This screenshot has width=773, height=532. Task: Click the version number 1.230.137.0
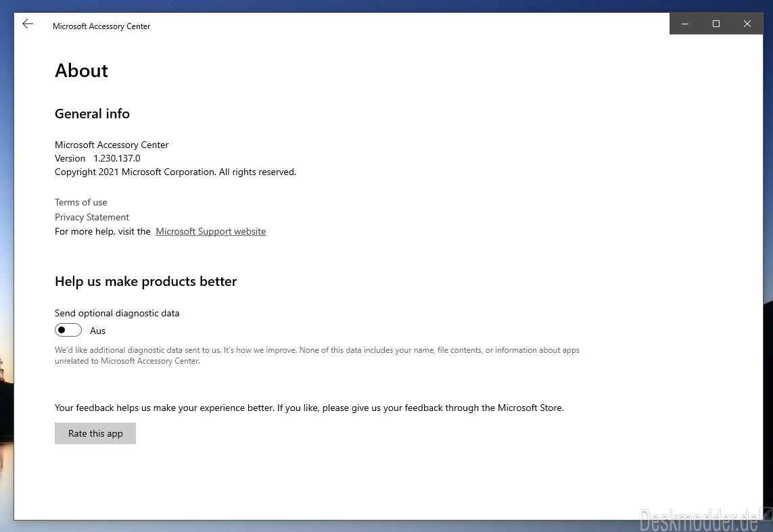tap(117, 158)
